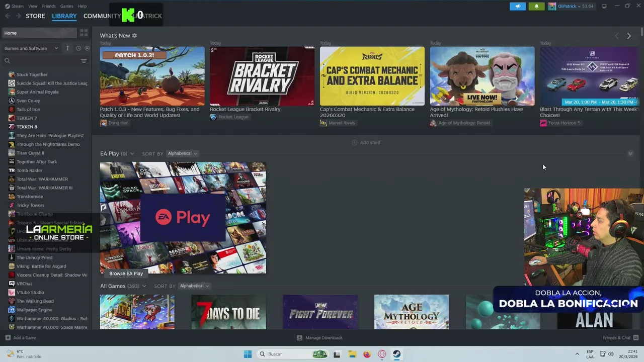Viewport: 644px width, 362px height.
Task: Open Friends & Chat
Action: coord(620,338)
